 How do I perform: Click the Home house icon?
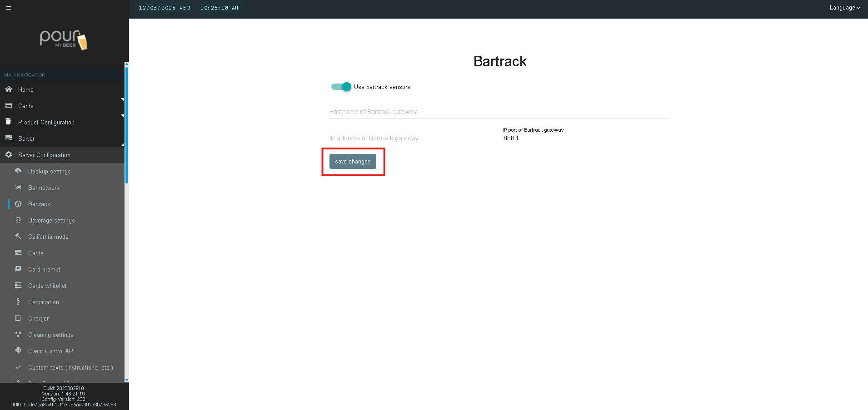click(9, 89)
